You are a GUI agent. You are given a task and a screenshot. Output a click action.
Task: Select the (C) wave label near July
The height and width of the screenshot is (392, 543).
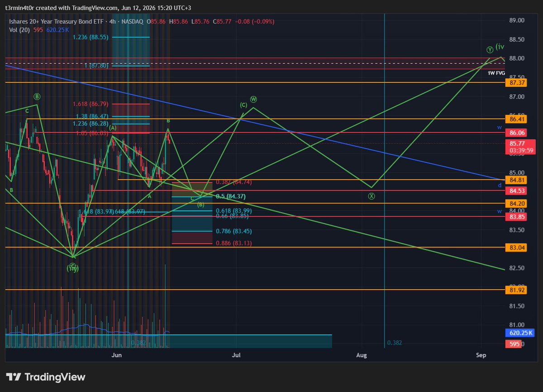pyautogui.click(x=243, y=105)
